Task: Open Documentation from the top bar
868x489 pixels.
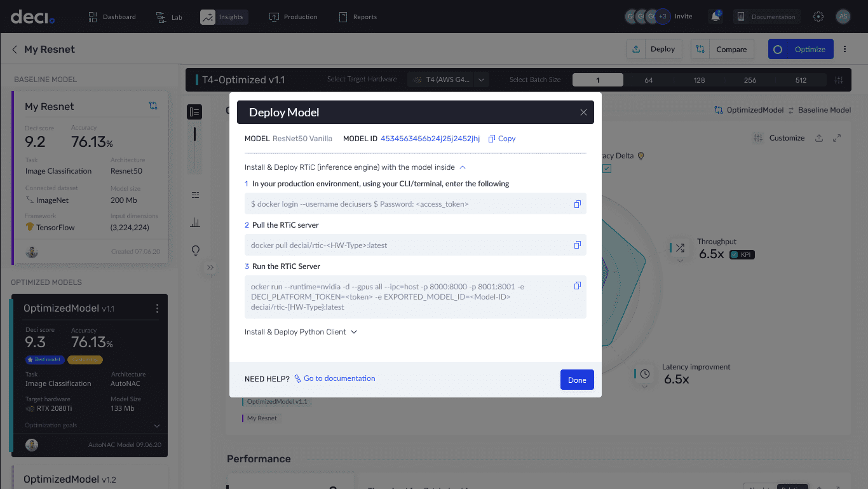Action: pyautogui.click(x=766, y=17)
